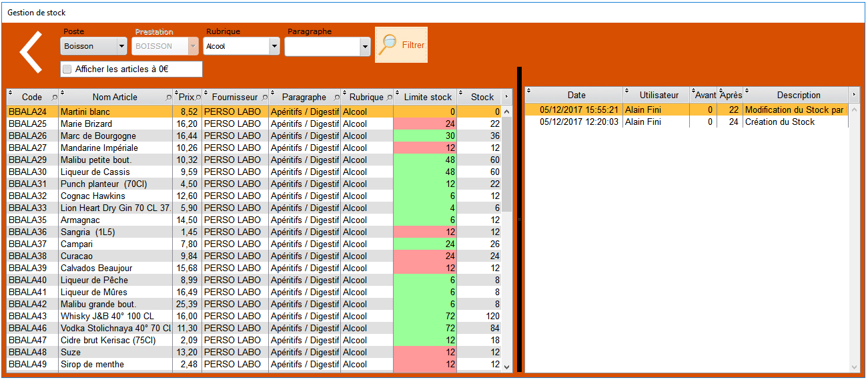Open the column menu arrow of stock table
The image size is (868, 380).
[x=506, y=97]
